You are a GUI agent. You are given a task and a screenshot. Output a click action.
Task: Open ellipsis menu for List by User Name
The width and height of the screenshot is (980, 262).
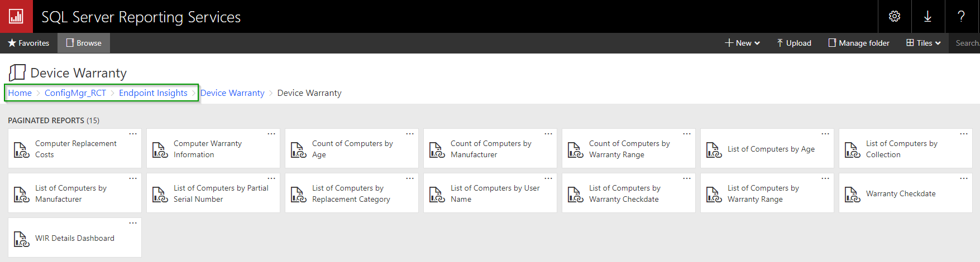548,178
